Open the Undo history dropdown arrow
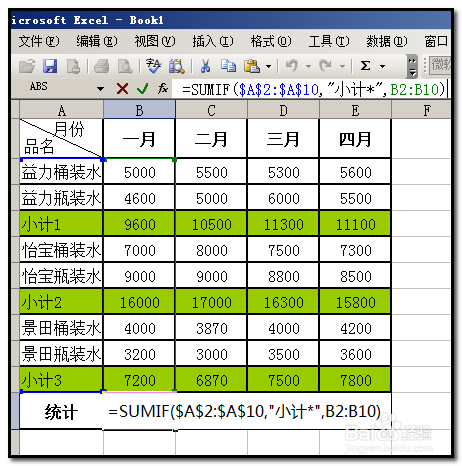This screenshot has height=466, width=462. click(308, 66)
